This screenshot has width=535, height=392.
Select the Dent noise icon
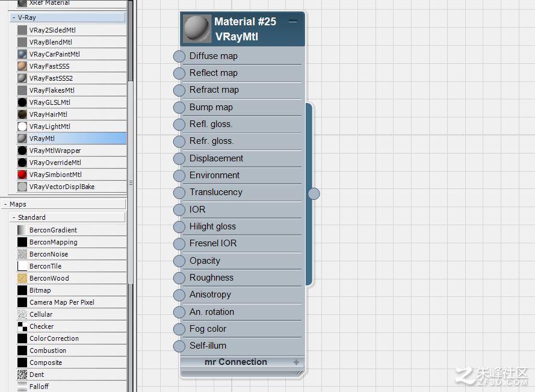click(22, 375)
